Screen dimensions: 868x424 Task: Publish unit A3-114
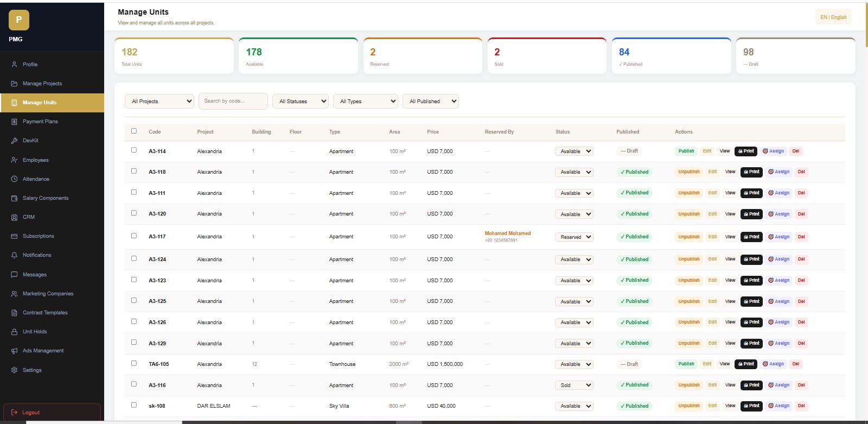686,151
